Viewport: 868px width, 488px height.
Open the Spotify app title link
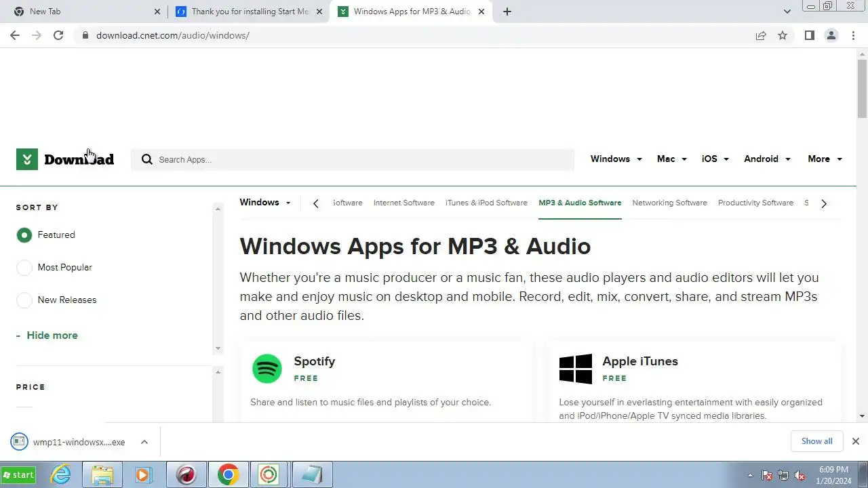(314, 361)
